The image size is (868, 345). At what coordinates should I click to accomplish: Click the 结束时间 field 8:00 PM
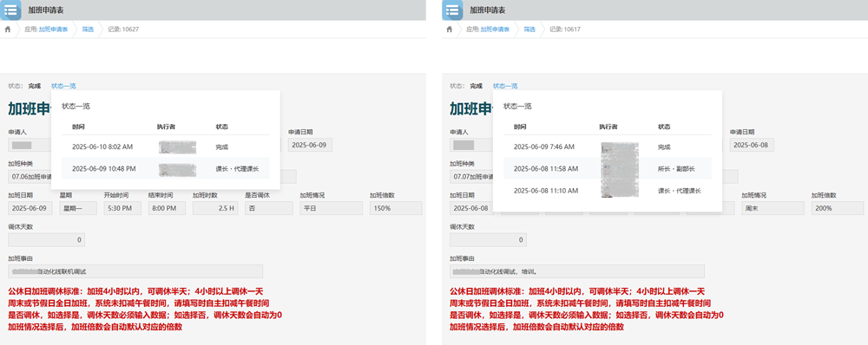167,208
